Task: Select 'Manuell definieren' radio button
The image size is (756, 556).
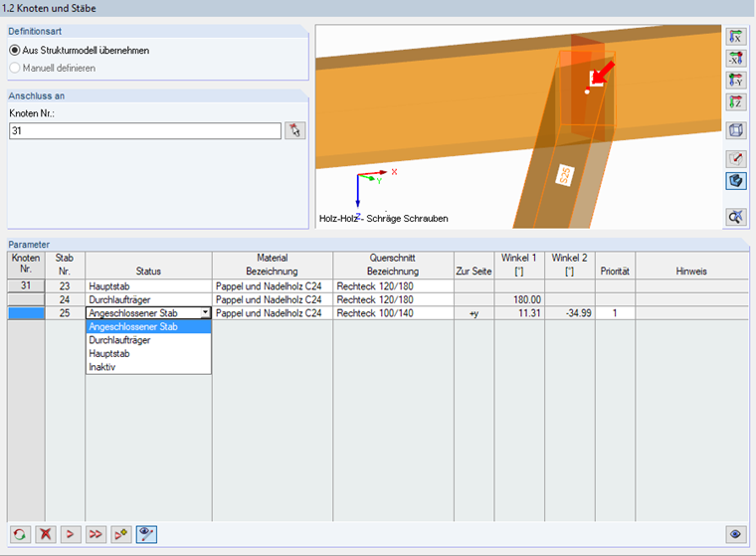Action: [15, 68]
